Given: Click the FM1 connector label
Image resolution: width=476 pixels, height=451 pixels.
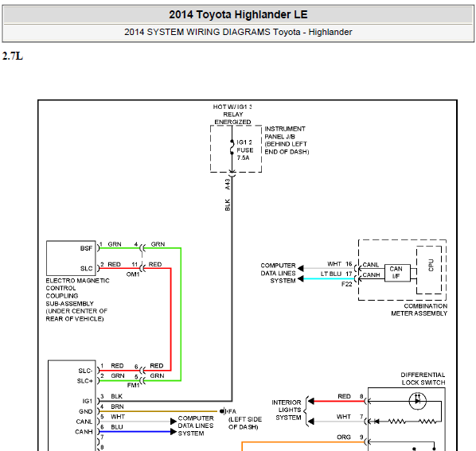Looking at the screenshot, I should tap(133, 385).
